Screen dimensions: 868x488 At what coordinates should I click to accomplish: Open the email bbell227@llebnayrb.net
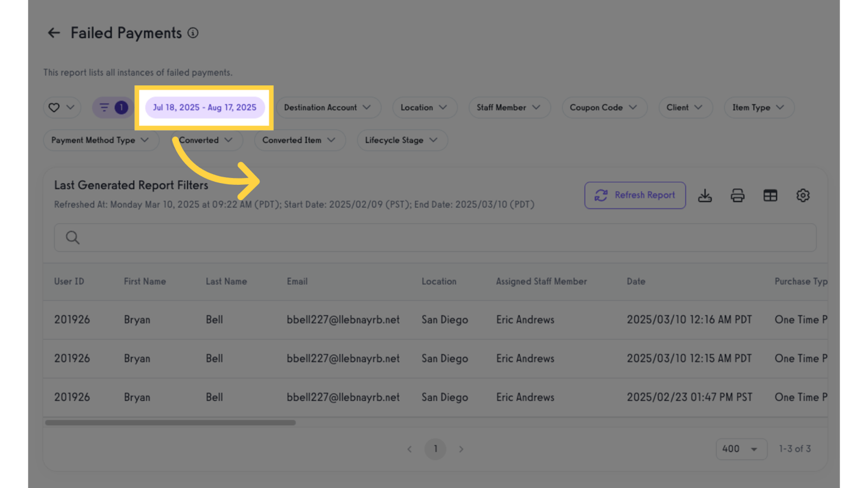tap(343, 320)
